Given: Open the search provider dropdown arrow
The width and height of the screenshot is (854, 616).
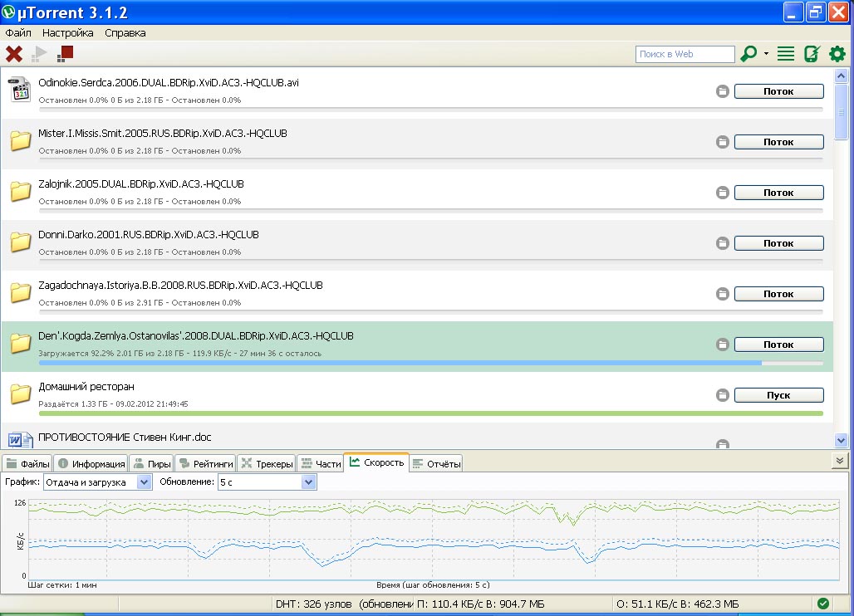Looking at the screenshot, I should [x=766, y=53].
